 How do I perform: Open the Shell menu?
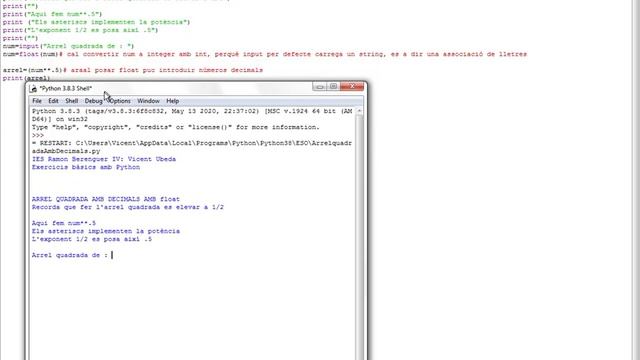71,101
